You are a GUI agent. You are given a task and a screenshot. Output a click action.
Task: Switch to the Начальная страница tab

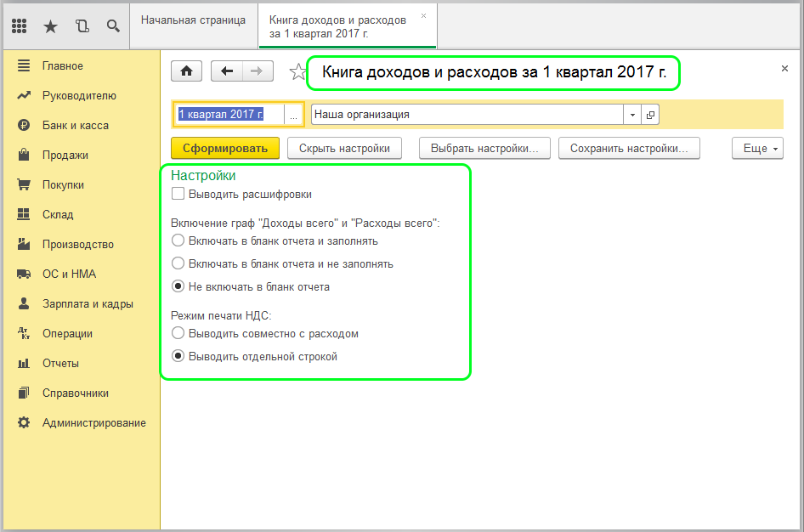193,20
